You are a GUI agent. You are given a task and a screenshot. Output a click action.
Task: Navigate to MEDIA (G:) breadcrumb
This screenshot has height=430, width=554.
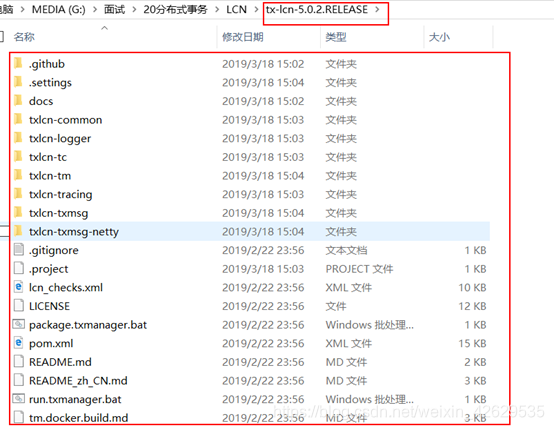tap(59, 10)
